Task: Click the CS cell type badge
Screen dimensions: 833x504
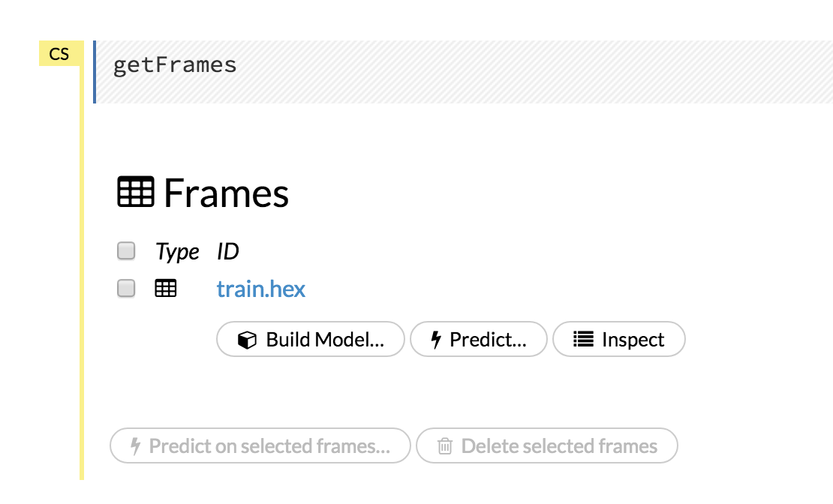Action: click(61, 53)
